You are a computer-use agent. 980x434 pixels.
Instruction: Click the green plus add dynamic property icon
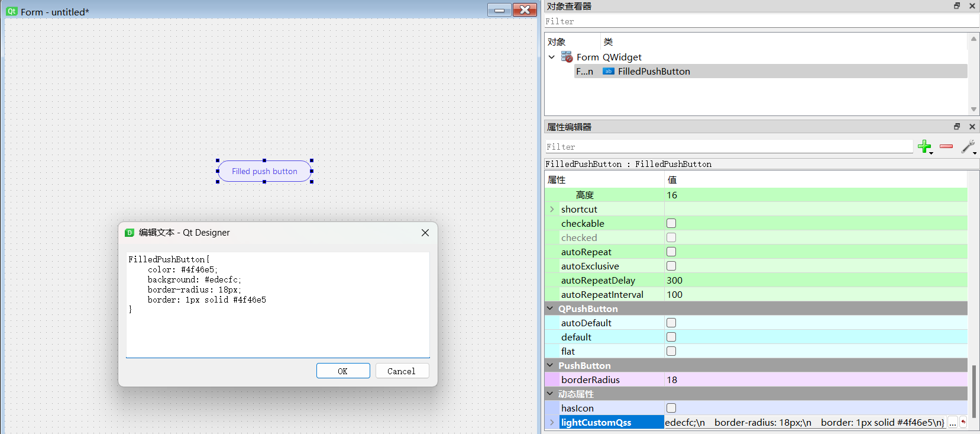coord(924,146)
